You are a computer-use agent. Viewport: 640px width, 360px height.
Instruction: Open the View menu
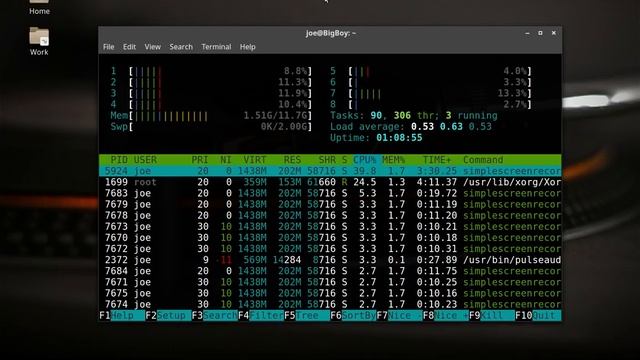point(153,47)
